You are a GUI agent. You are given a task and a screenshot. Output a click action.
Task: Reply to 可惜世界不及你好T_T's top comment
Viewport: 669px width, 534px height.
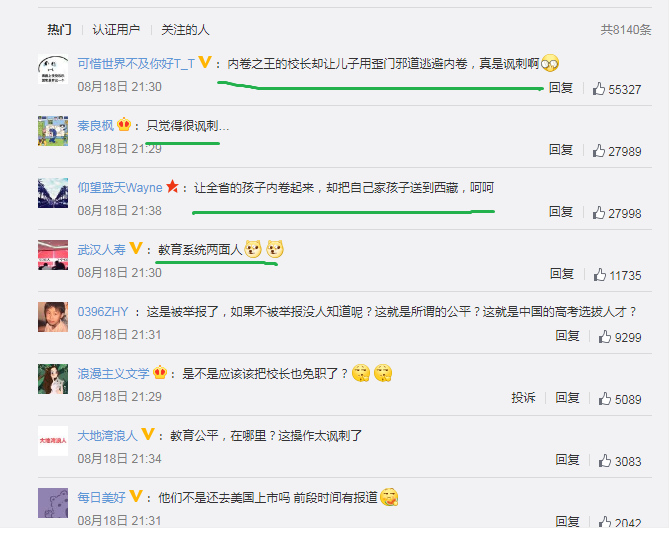pyautogui.click(x=561, y=88)
